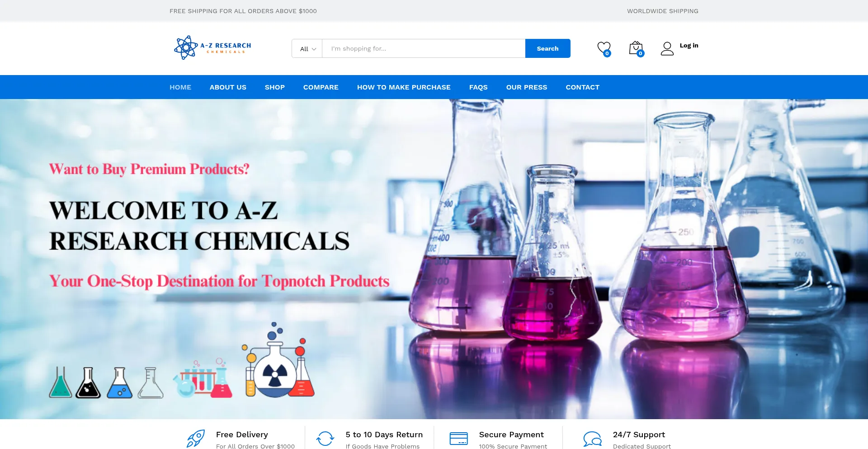The image size is (868, 449).
Task: Open the ABOUT US menu item
Action: (x=228, y=87)
